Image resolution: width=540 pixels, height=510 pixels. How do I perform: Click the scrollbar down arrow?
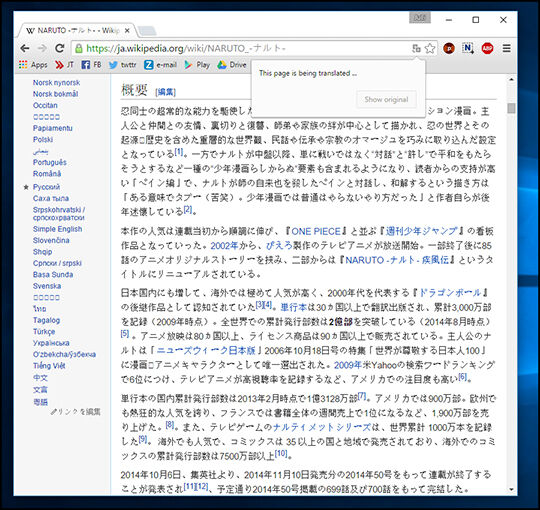click(x=511, y=489)
